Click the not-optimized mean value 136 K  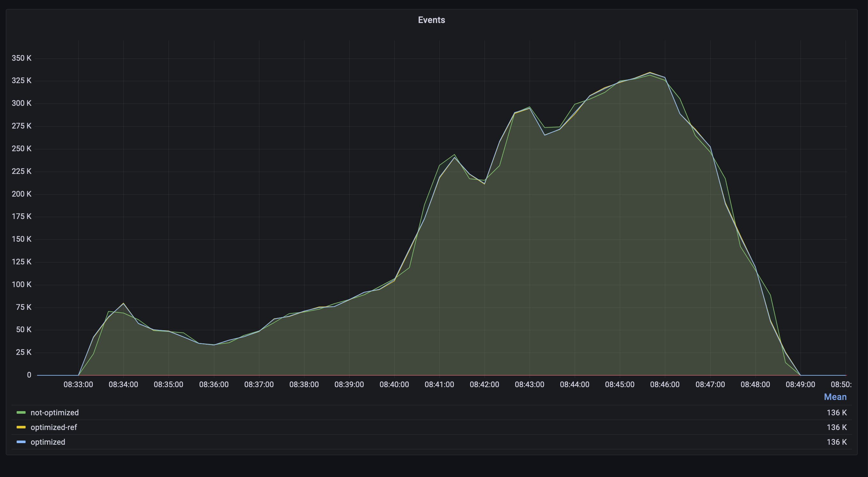pyautogui.click(x=836, y=413)
